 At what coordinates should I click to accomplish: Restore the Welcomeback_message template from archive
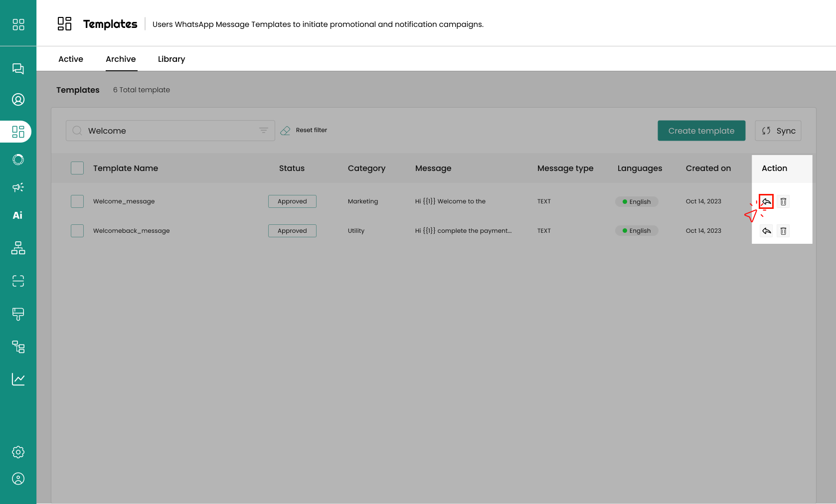coord(766,231)
